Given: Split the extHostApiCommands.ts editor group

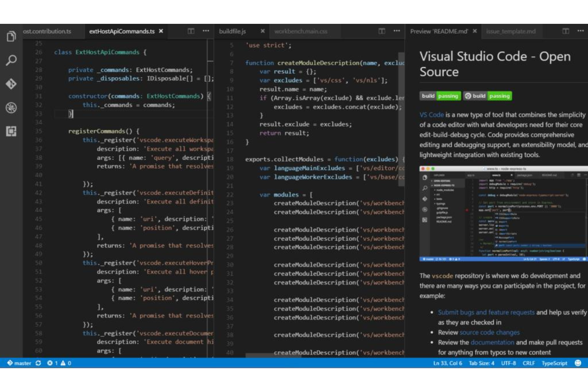Looking at the screenshot, I should coord(191,31).
